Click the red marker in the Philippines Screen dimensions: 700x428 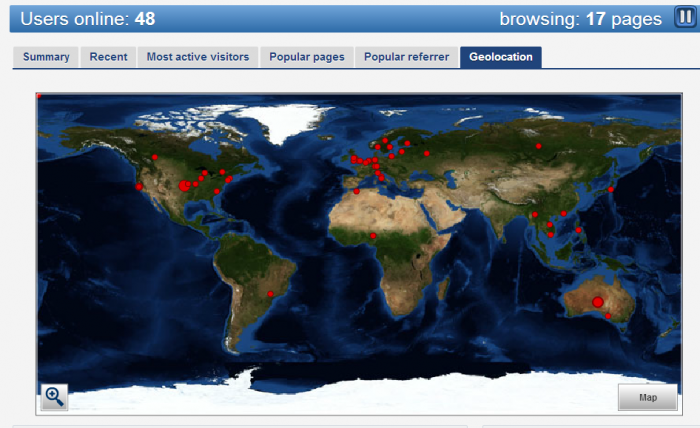tap(579, 230)
